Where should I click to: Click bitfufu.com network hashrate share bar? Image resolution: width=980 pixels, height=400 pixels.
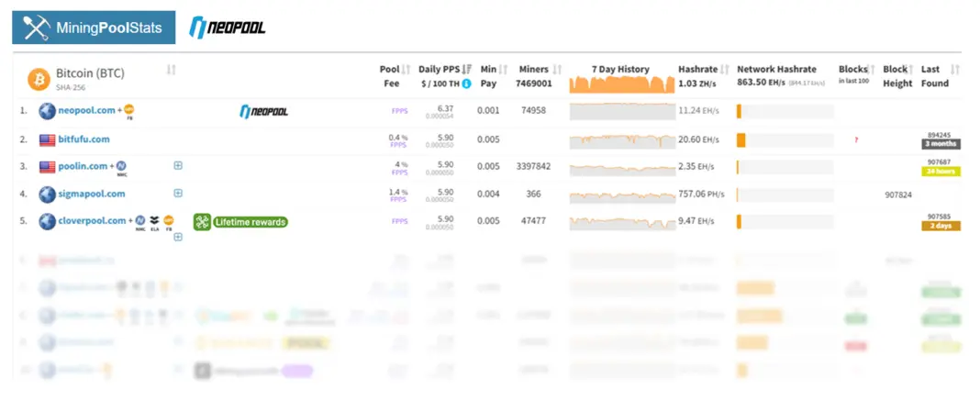[x=785, y=140]
